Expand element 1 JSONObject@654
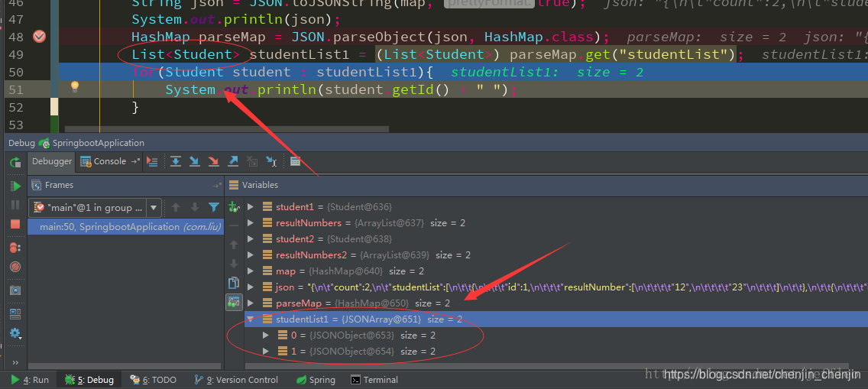Screen dimensions: 868x389 click(x=266, y=351)
